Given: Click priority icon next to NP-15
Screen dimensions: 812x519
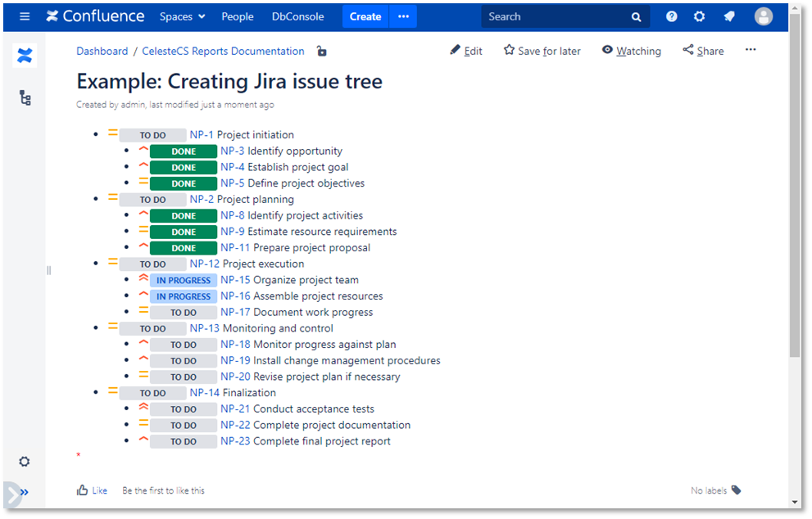Looking at the screenshot, I should [x=143, y=278].
